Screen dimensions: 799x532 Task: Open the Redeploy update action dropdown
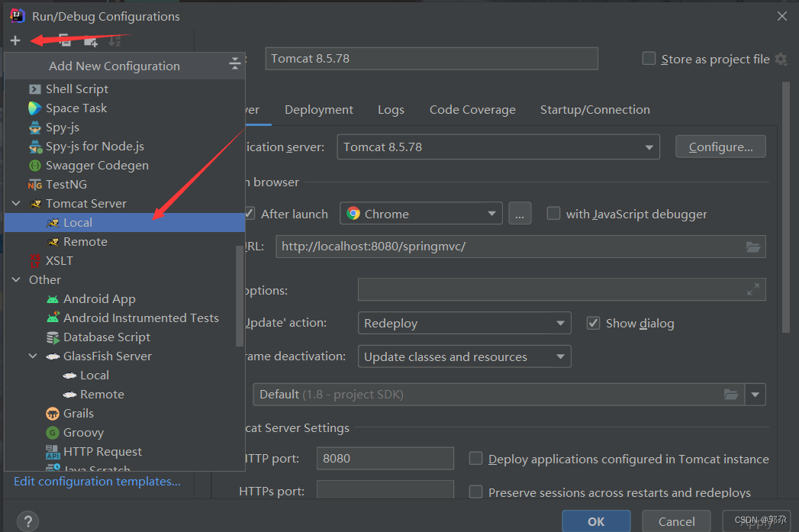coord(464,323)
